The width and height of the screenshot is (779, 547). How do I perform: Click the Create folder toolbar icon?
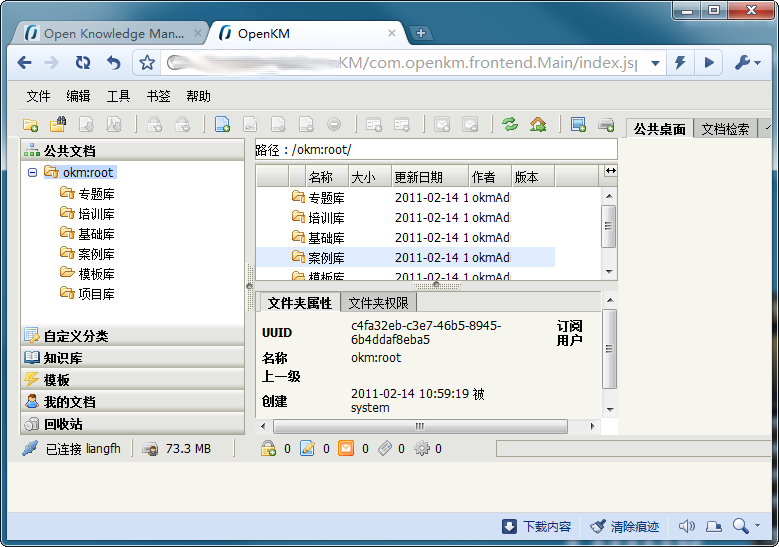coord(31,125)
